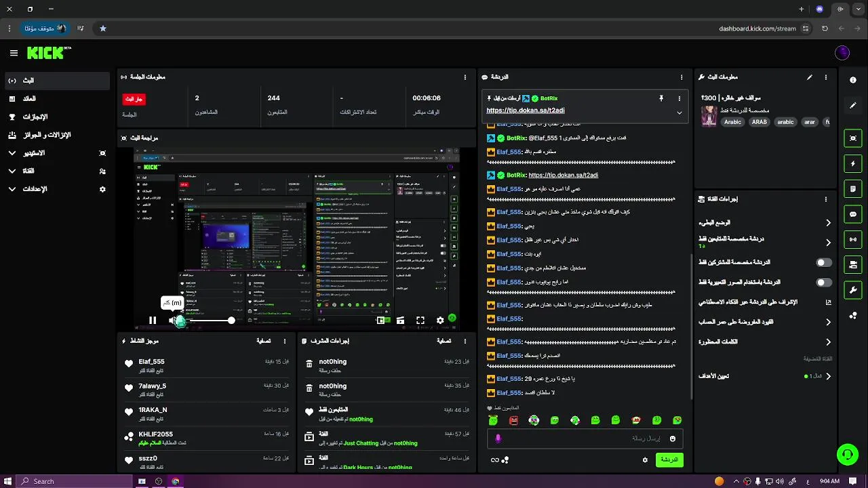Toggle moderator actions note widget in sidebar
868x488 pixels.
pos(853,188)
